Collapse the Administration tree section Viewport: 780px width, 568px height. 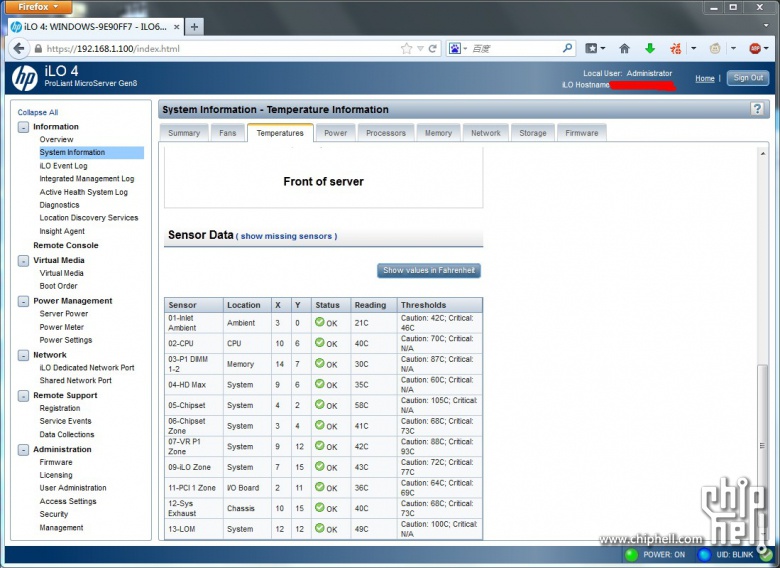tap(23, 450)
